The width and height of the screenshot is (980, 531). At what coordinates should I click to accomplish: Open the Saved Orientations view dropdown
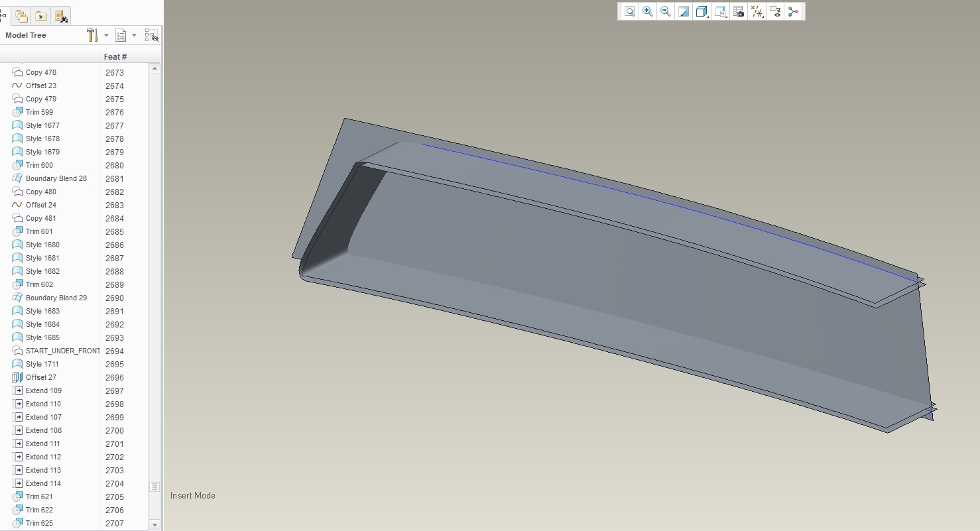721,11
